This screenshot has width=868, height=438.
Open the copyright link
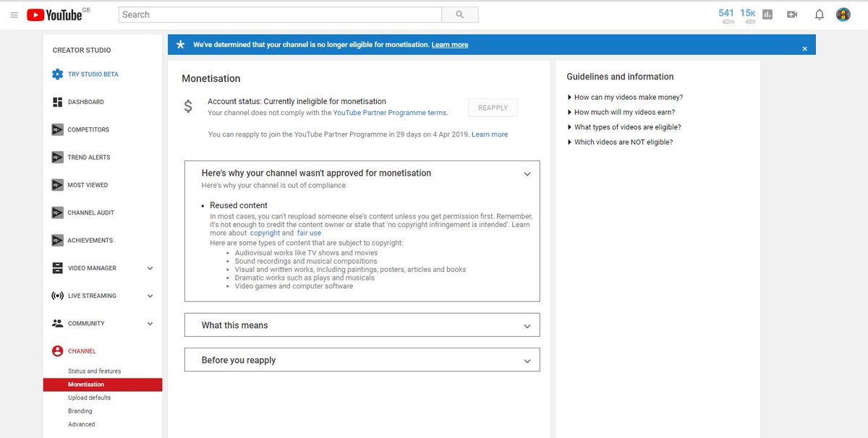[x=265, y=233]
